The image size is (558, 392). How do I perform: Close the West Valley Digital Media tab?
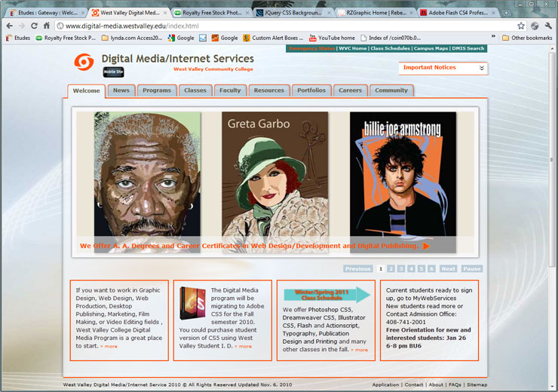coord(165,13)
